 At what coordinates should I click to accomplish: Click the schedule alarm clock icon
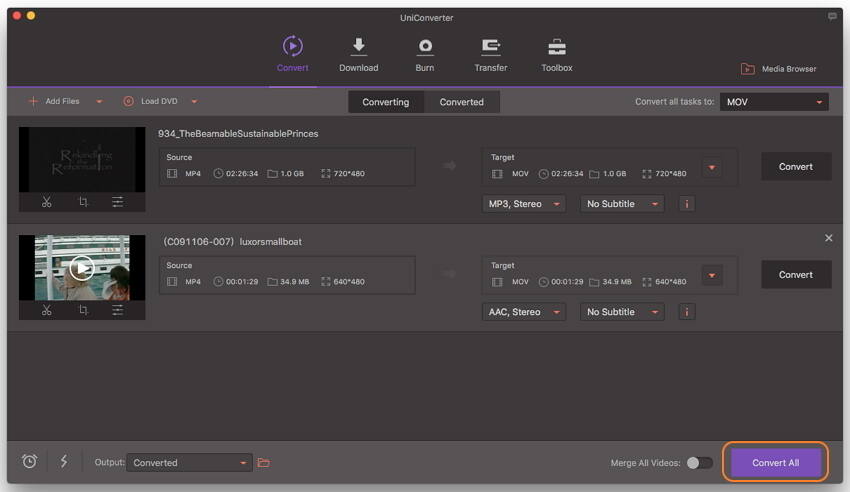[30, 462]
